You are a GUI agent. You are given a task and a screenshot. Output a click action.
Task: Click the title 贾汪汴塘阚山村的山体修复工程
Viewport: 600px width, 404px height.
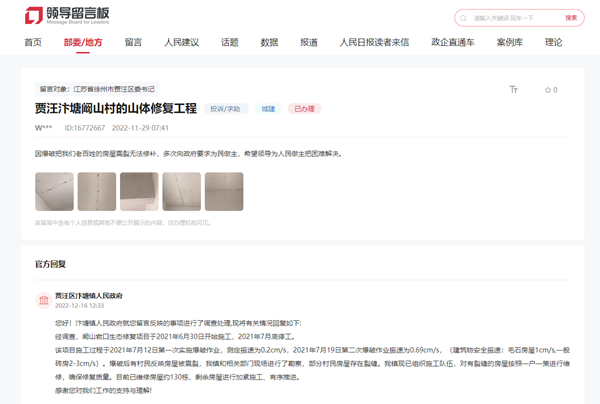(x=116, y=108)
